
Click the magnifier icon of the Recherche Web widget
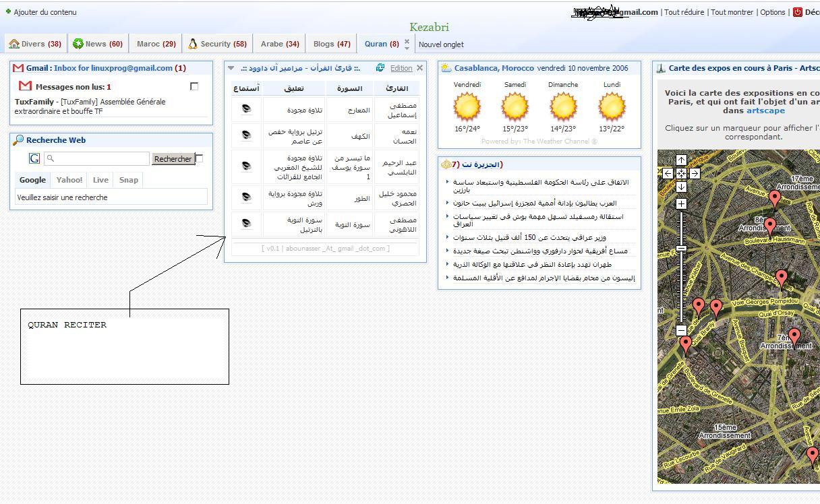[18, 140]
